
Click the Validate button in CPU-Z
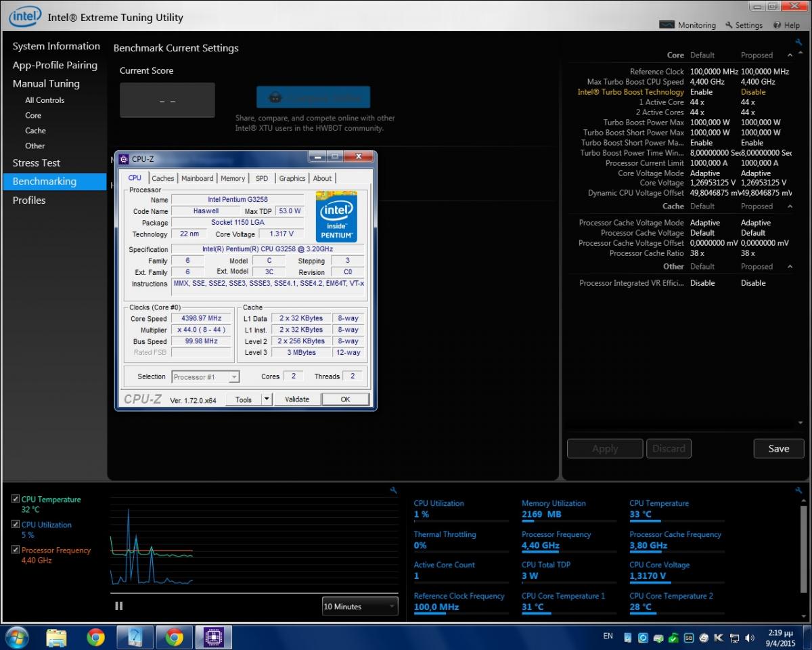tap(296, 399)
